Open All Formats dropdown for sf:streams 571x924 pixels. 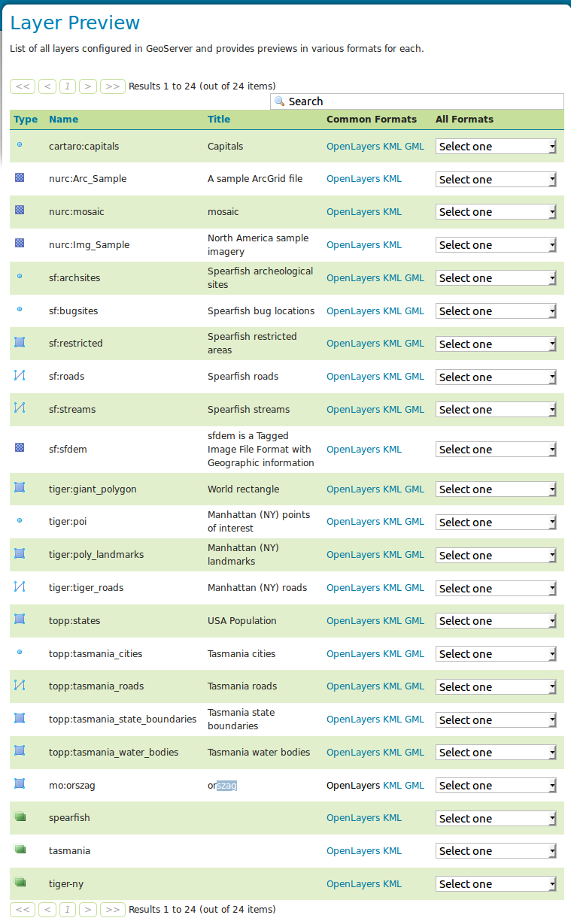click(496, 410)
